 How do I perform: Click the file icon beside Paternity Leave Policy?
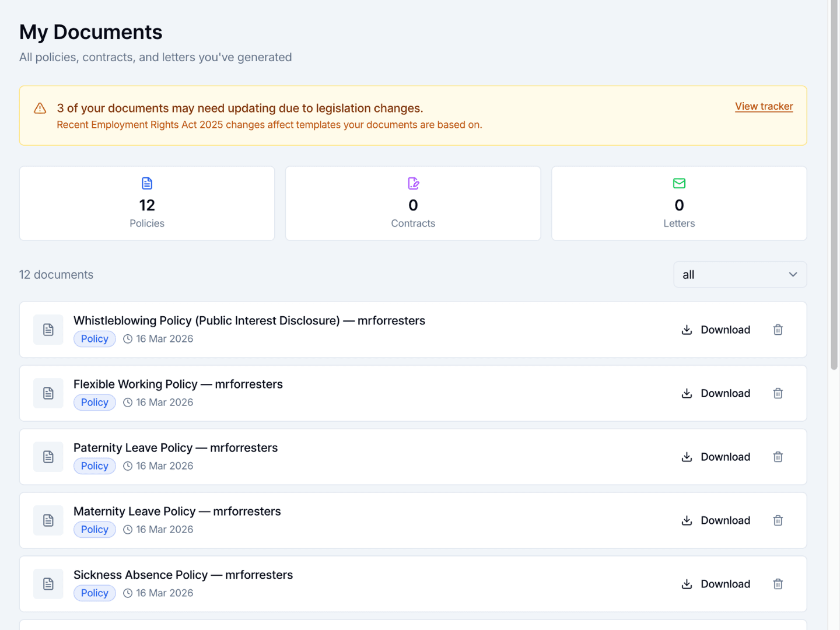48,457
